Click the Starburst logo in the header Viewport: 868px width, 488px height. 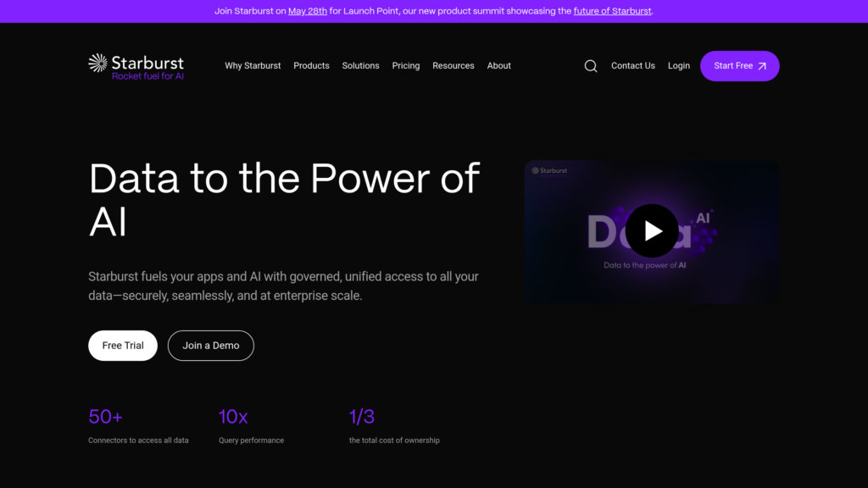pyautogui.click(x=136, y=66)
